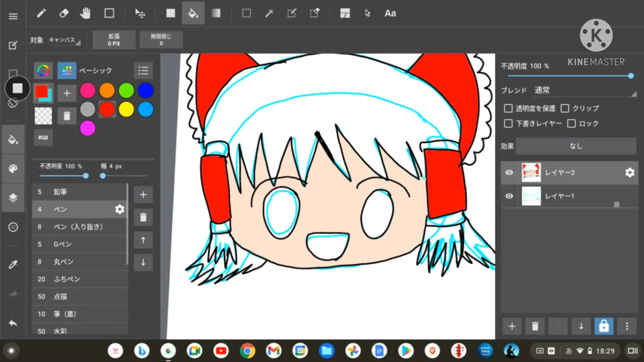Click the undo arrow in sidebar
Image resolution: width=644 pixels, height=362 pixels.
[13, 323]
